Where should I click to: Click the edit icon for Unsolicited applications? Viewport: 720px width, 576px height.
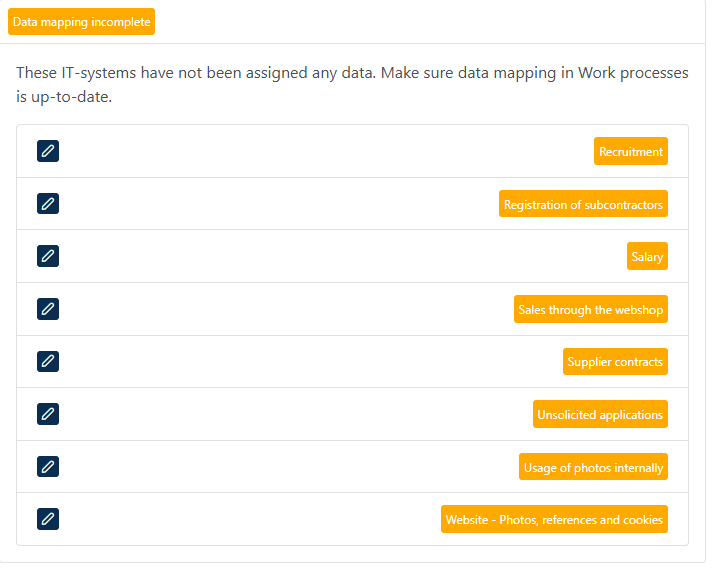pyautogui.click(x=48, y=414)
